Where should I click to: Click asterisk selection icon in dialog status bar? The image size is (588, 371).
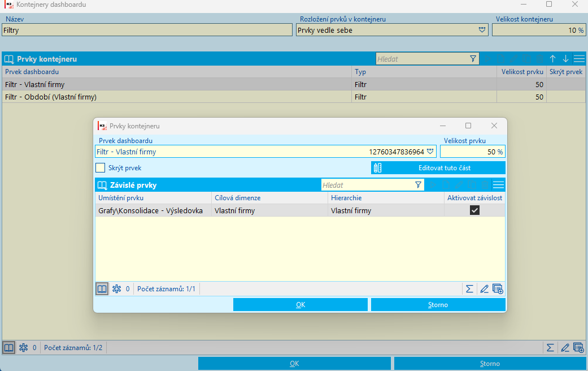(x=116, y=289)
